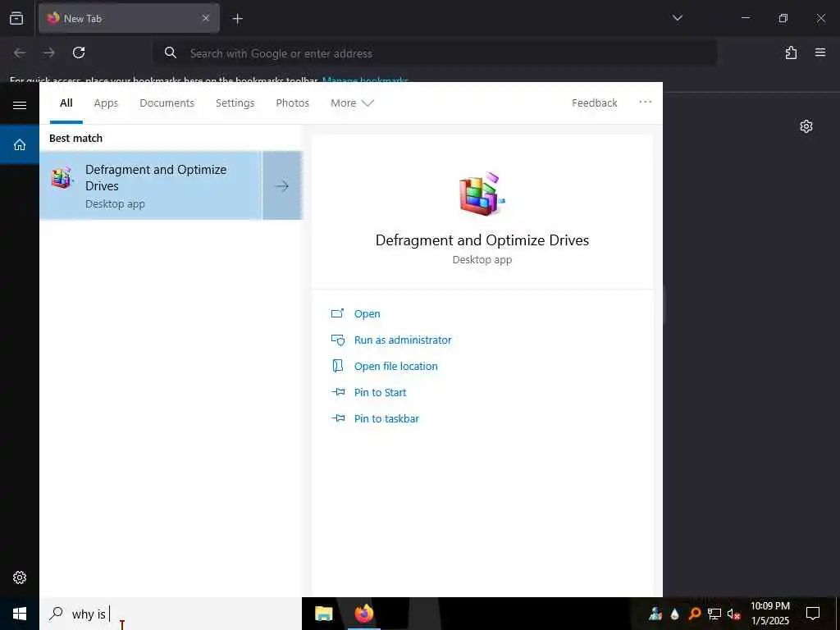Screen dimensions: 840x630
Task: Expand the search panel hamburger menu
Action: click(x=20, y=105)
